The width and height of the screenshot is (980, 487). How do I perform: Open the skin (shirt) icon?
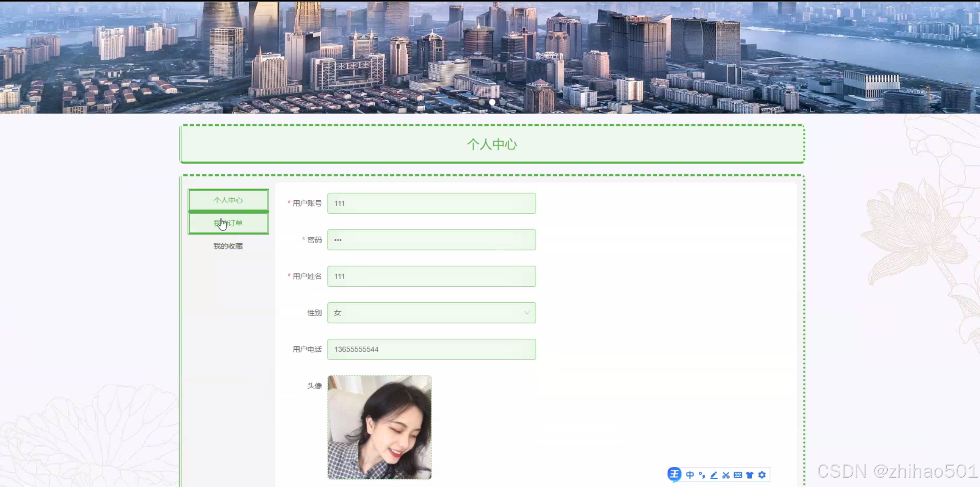point(750,475)
